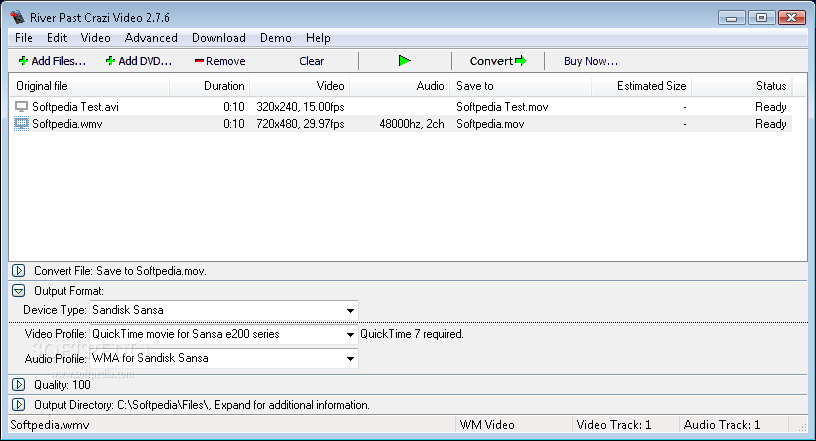Click Softpedia.wmv in the status bar
The width and height of the screenshot is (816, 441).
[x=50, y=425]
